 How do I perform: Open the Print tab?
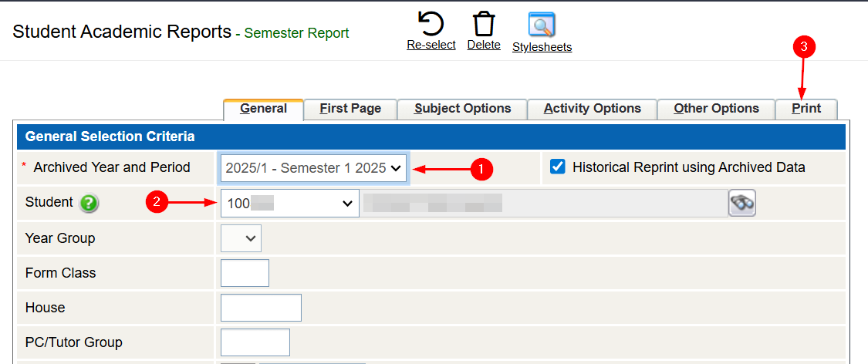click(x=806, y=109)
